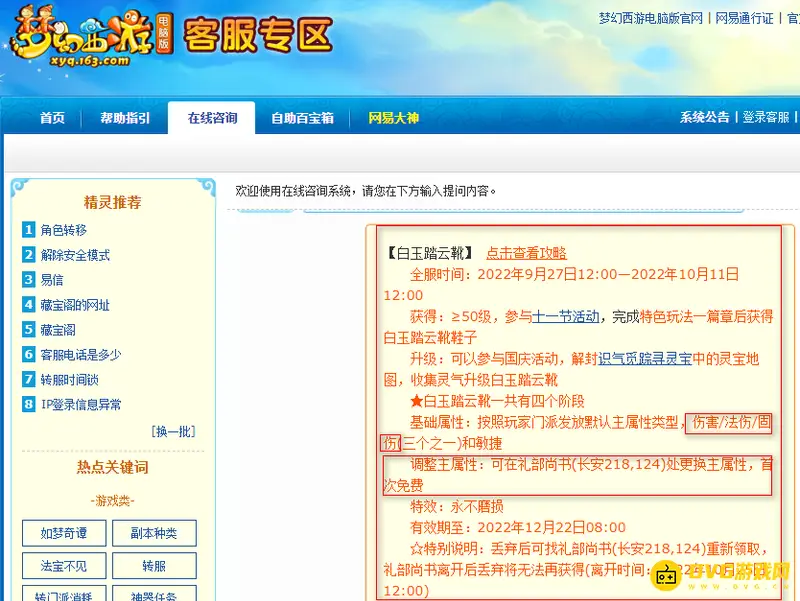Open the 自助百宝箱 tab

[303, 118]
